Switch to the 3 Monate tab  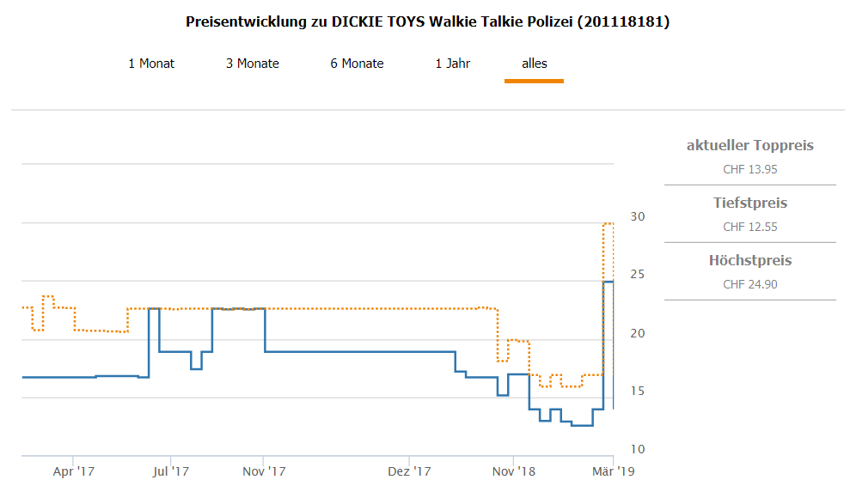[253, 64]
